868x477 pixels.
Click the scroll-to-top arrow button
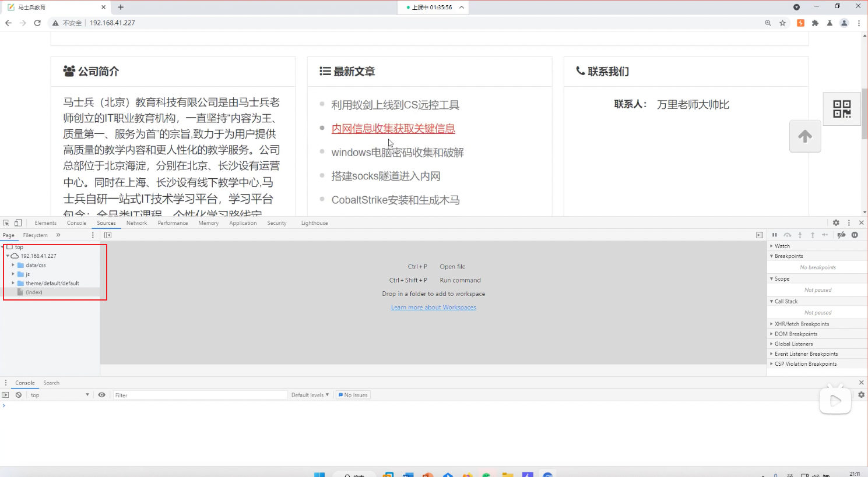pos(805,136)
